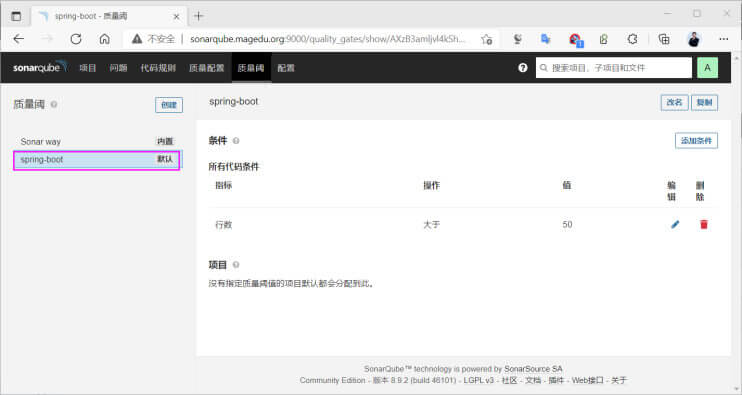
Task: Open 社区 footer link
Action: 509,380
